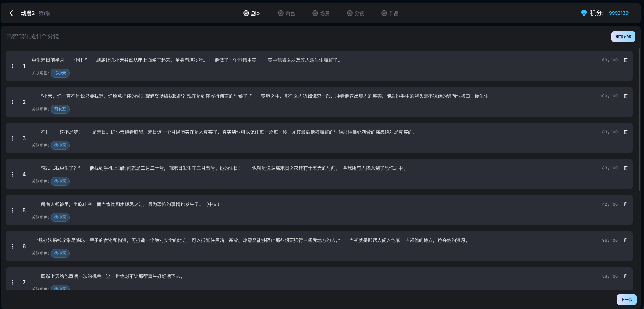Open the three-dot menu on row 3
The height and width of the screenshot is (309, 644).
13,138
